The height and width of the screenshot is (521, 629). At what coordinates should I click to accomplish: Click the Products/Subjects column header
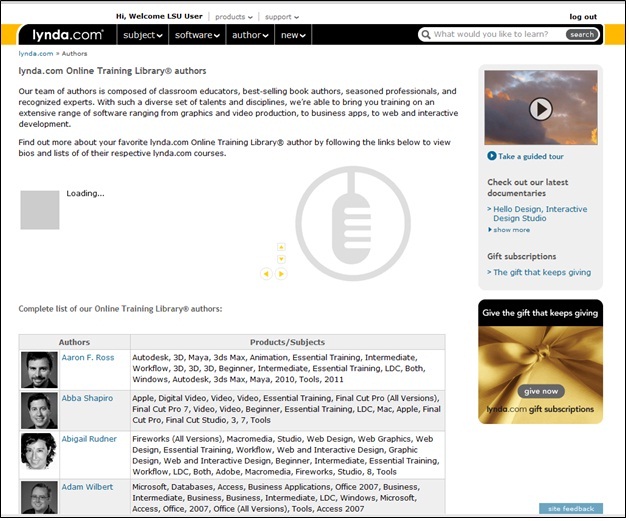pyautogui.click(x=287, y=342)
